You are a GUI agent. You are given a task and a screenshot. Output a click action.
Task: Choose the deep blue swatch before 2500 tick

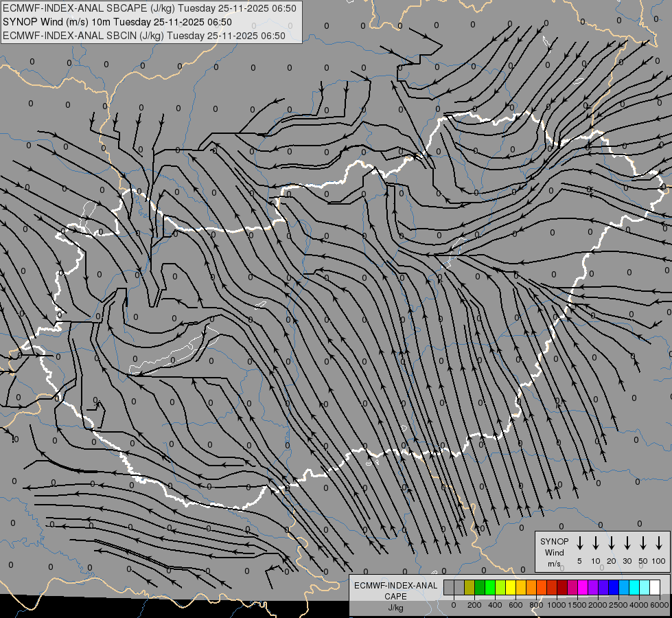[x=614, y=587]
